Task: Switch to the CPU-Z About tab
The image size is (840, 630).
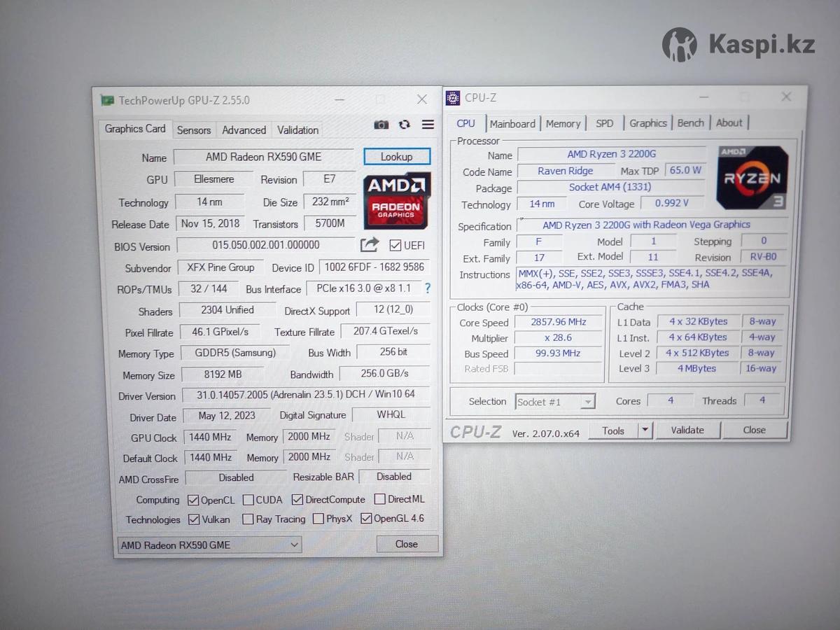Action: [x=729, y=123]
